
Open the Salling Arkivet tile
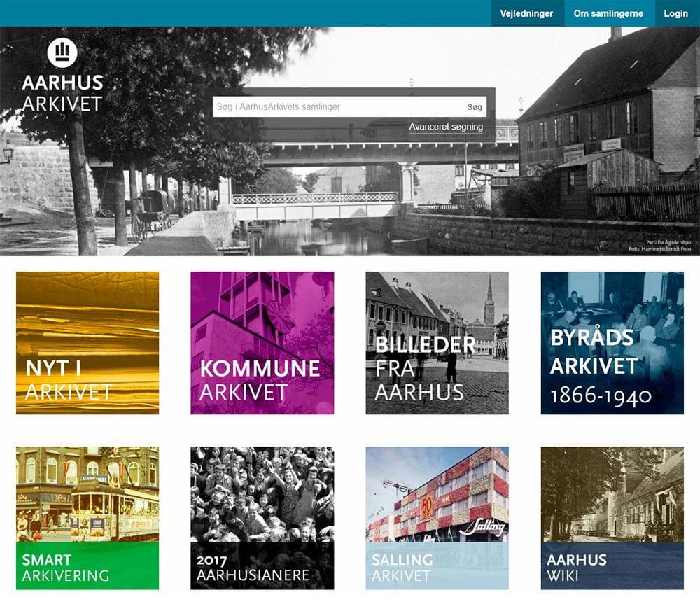(x=437, y=518)
